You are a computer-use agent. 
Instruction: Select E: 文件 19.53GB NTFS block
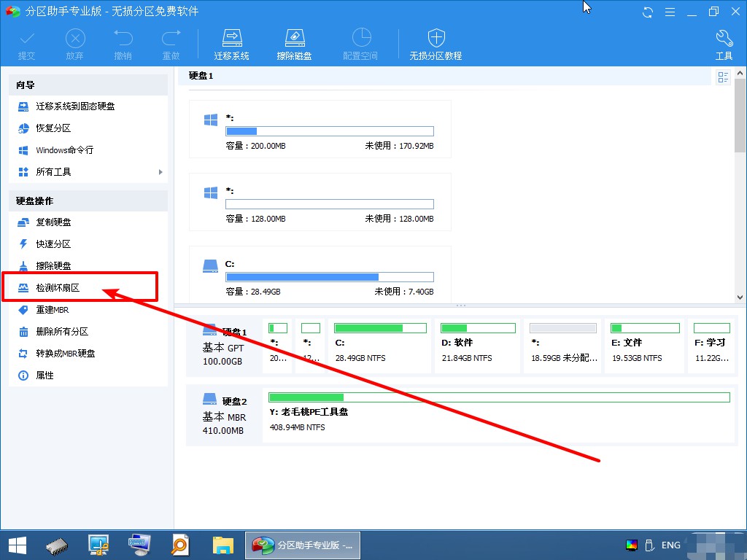[645, 346]
